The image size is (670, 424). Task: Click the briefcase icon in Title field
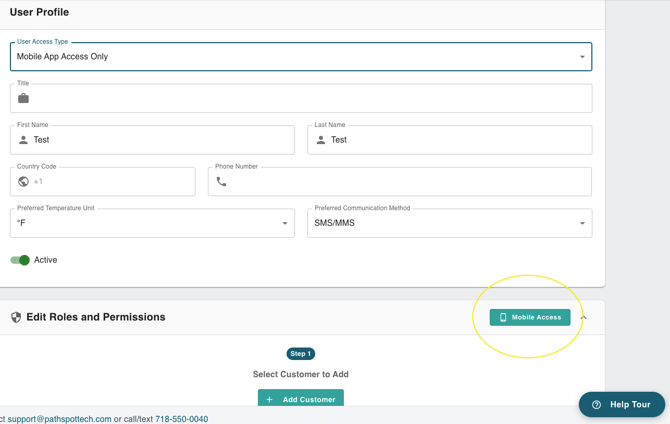pyautogui.click(x=24, y=98)
